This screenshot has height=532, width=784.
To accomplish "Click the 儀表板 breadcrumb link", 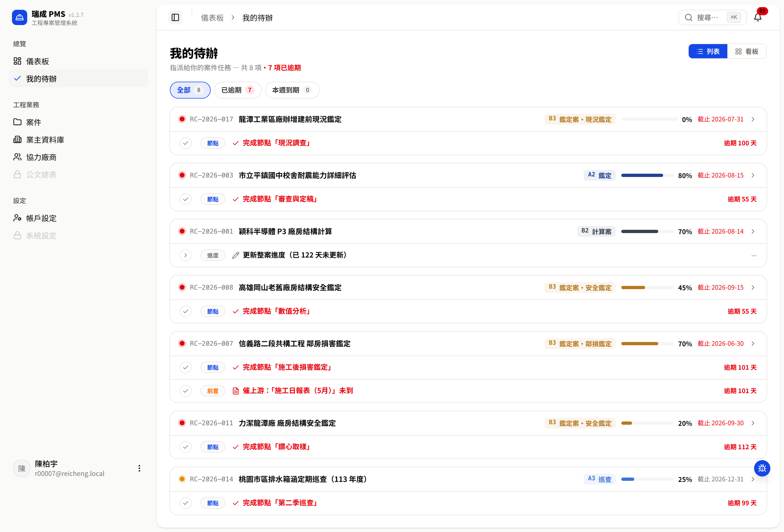I will (x=212, y=17).
